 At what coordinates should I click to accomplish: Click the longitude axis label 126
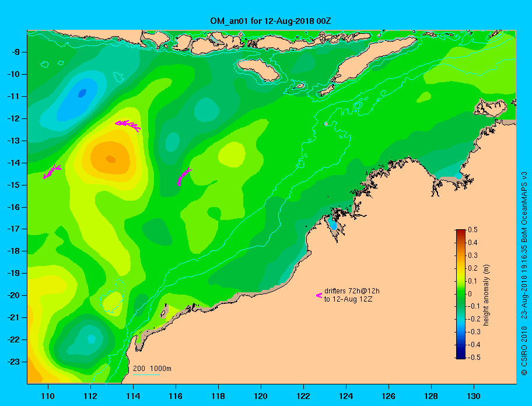pos(388,396)
